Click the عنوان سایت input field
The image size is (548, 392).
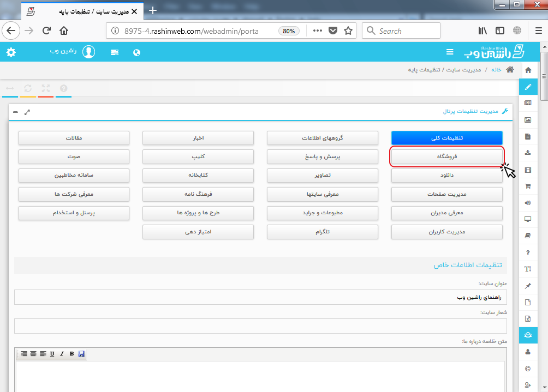tap(260, 297)
